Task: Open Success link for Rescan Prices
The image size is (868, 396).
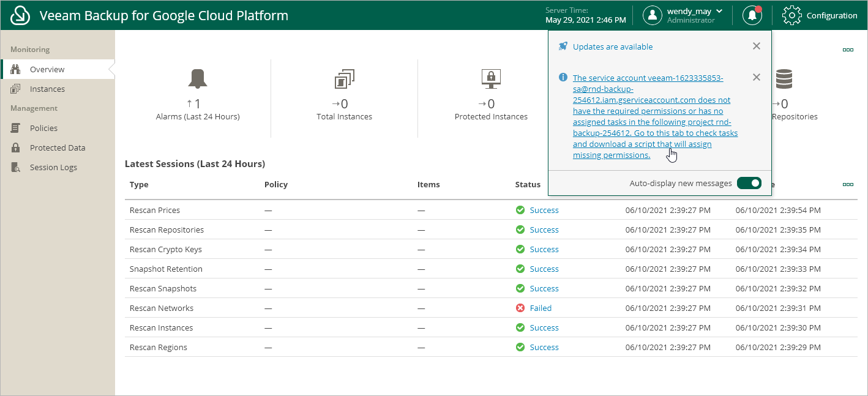Action: [544, 210]
